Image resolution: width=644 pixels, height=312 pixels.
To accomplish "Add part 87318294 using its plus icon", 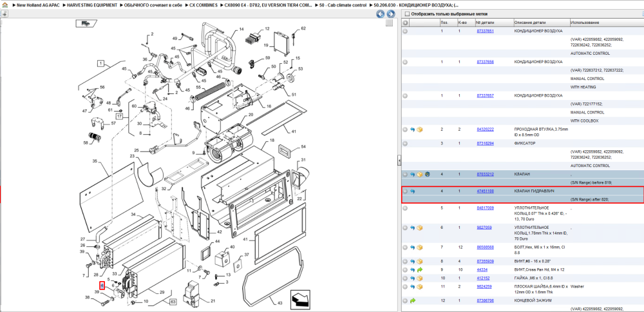I will (x=405, y=144).
